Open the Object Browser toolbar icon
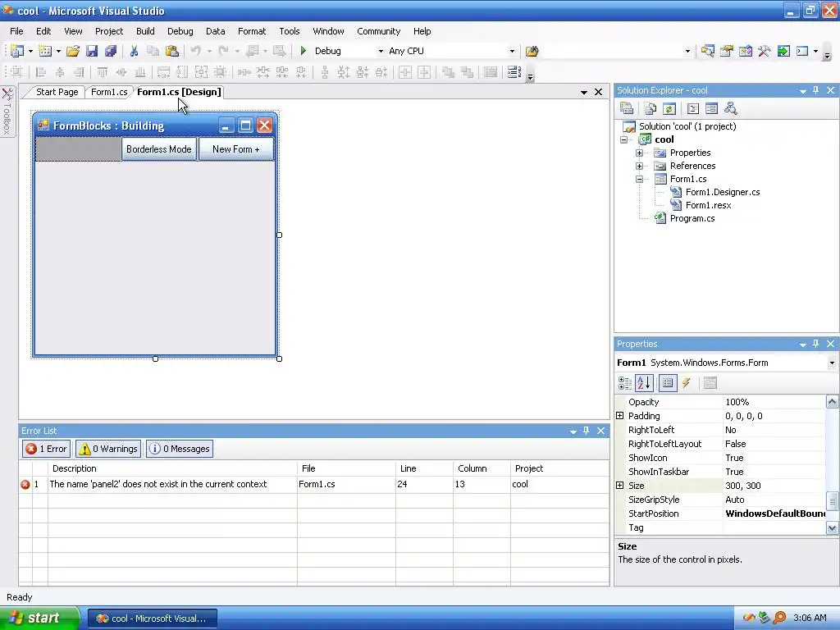 tap(745, 51)
